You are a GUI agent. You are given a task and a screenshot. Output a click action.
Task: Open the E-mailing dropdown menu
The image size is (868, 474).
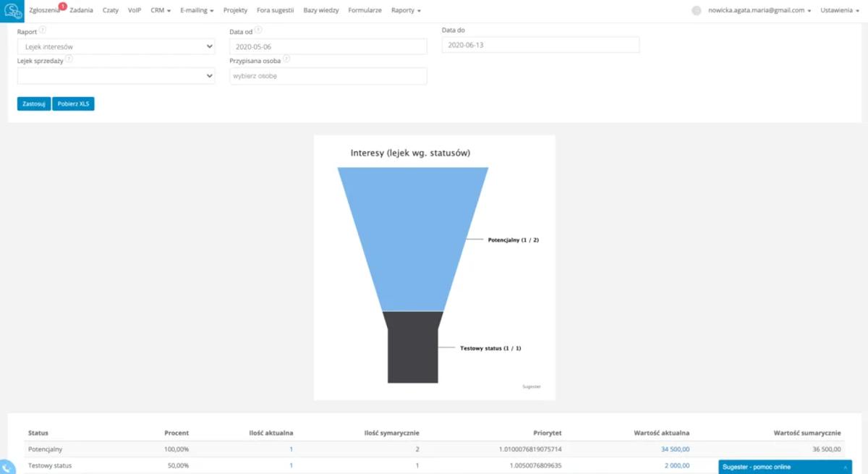pyautogui.click(x=197, y=11)
